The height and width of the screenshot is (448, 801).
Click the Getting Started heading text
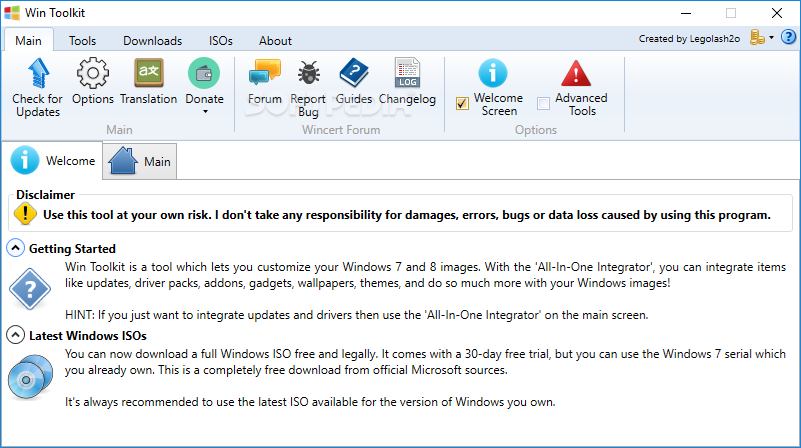(72, 249)
